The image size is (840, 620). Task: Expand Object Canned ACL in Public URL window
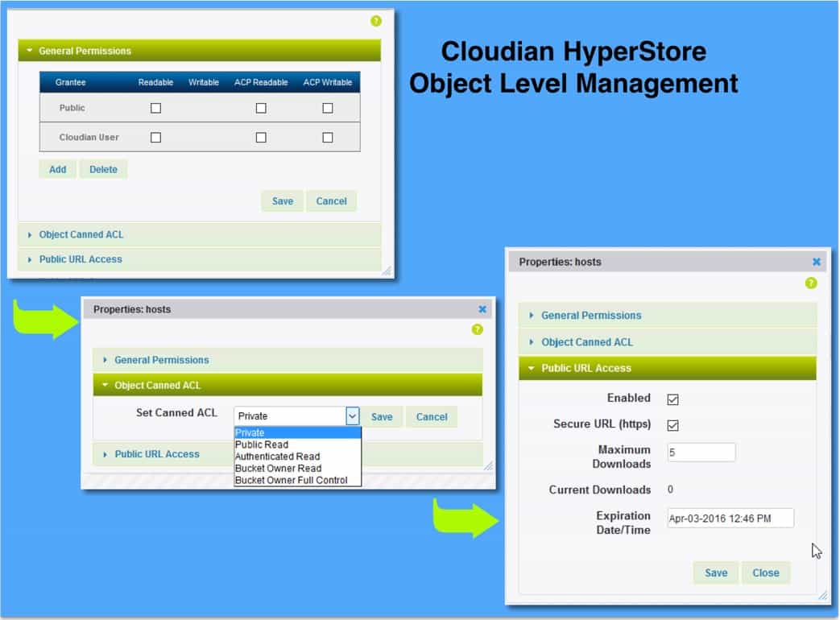(x=668, y=342)
